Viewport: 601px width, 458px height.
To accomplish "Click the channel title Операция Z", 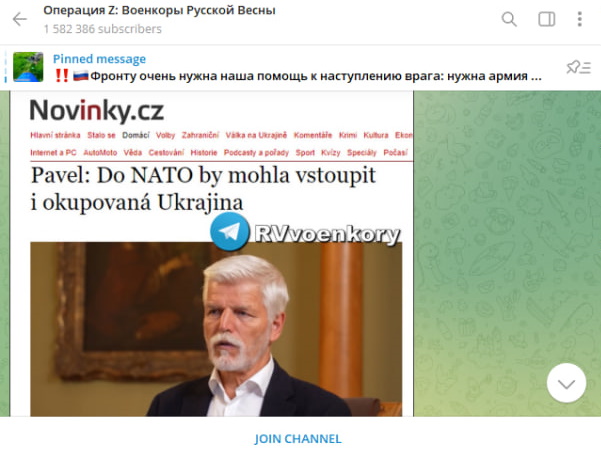I will (159, 10).
